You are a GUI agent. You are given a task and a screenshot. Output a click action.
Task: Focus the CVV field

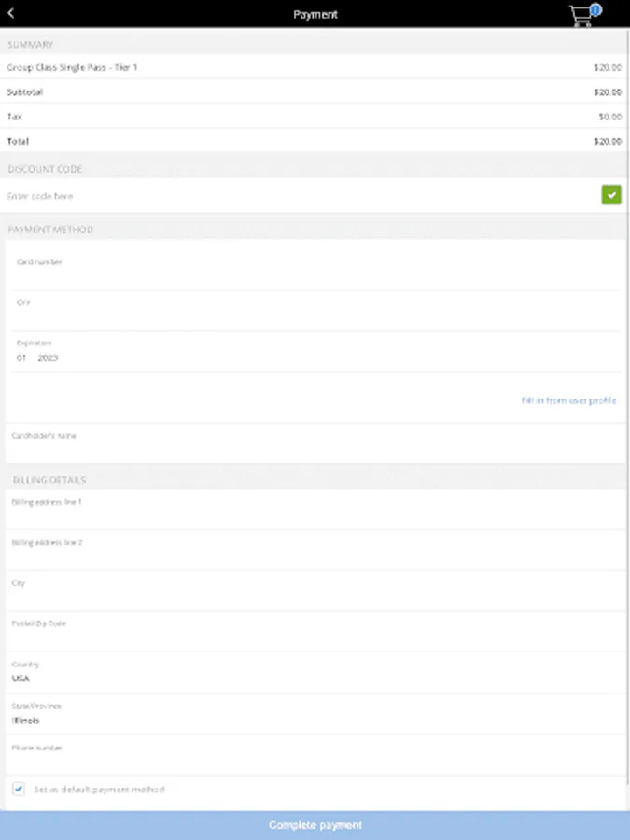(x=315, y=311)
